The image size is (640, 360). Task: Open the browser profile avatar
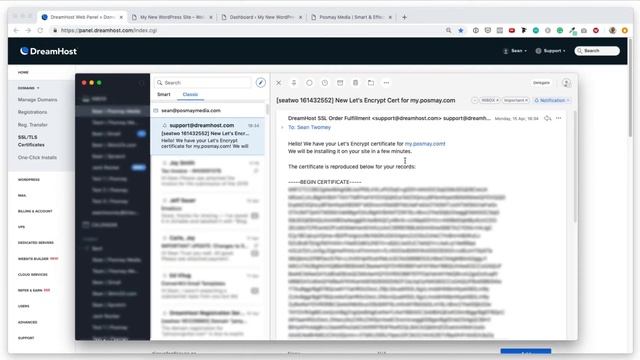pyautogui.click(x=612, y=30)
